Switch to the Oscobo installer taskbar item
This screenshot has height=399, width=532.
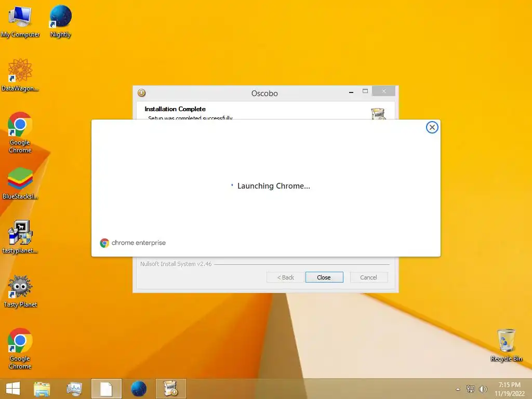[170, 389]
